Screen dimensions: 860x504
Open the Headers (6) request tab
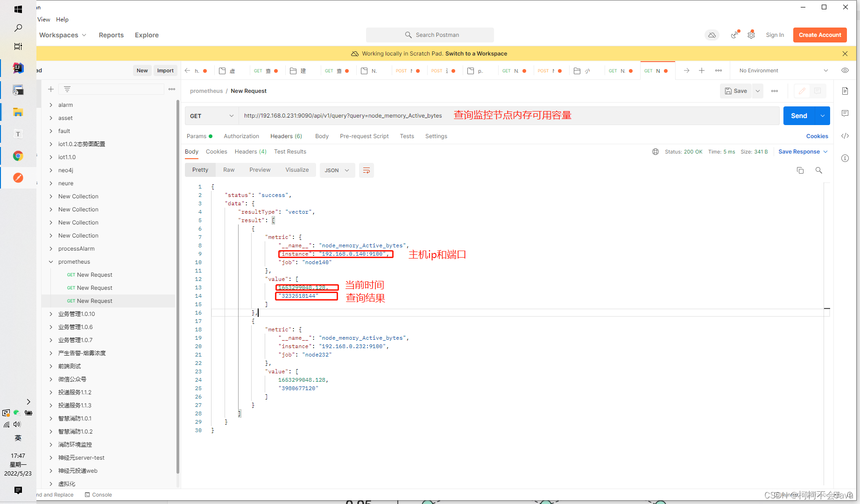click(286, 136)
